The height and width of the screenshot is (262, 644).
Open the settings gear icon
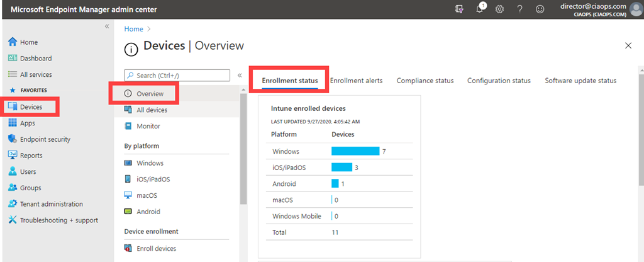[x=500, y=9]
